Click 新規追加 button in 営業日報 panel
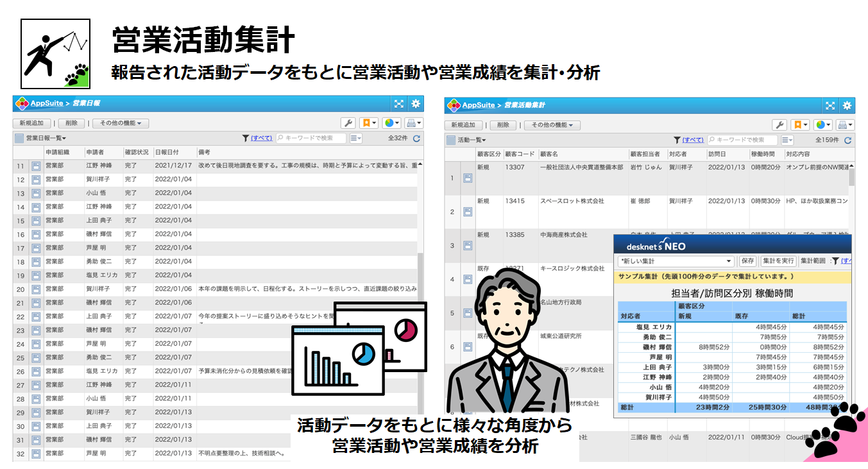Viewport: 868px width, 469px height. pos(31,124)
